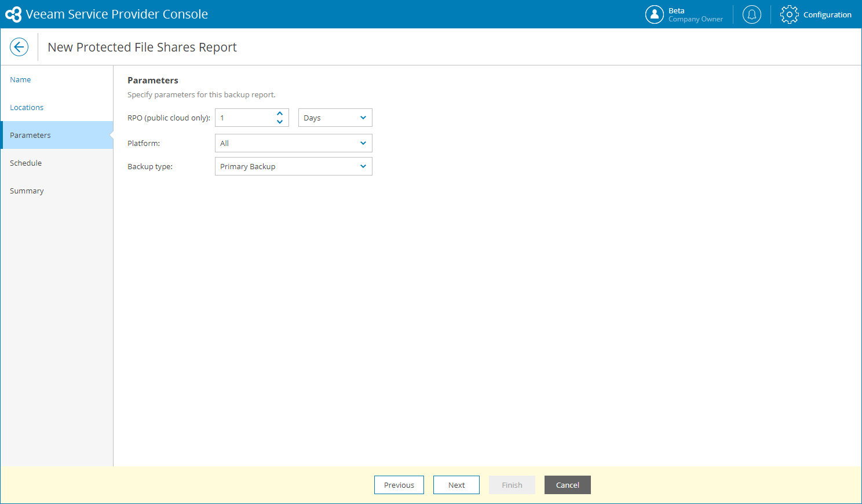Decrease RPO value with down arrow
Viewport: 862px width, 504px height.
click(280, 122)
